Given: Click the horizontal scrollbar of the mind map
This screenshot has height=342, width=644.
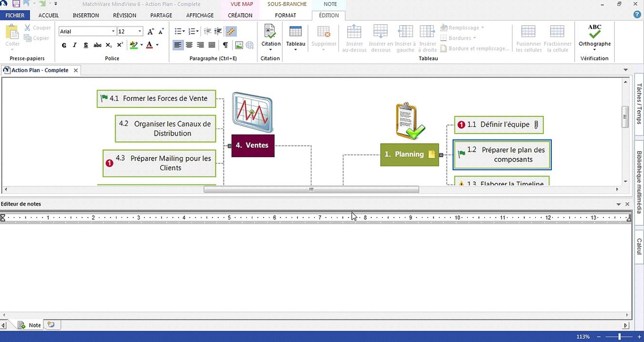Looking at the screenshot, I should pyautogui.click(x=311, y=190).
